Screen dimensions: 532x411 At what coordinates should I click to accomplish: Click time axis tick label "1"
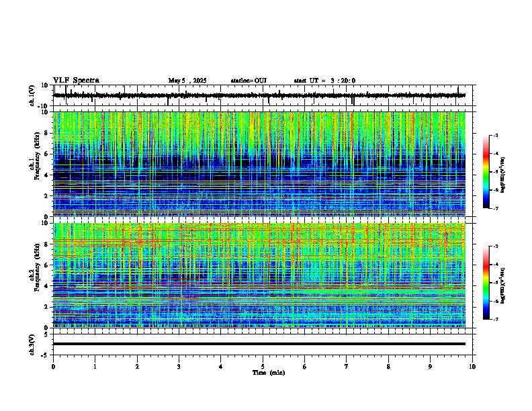click(95, 367)
